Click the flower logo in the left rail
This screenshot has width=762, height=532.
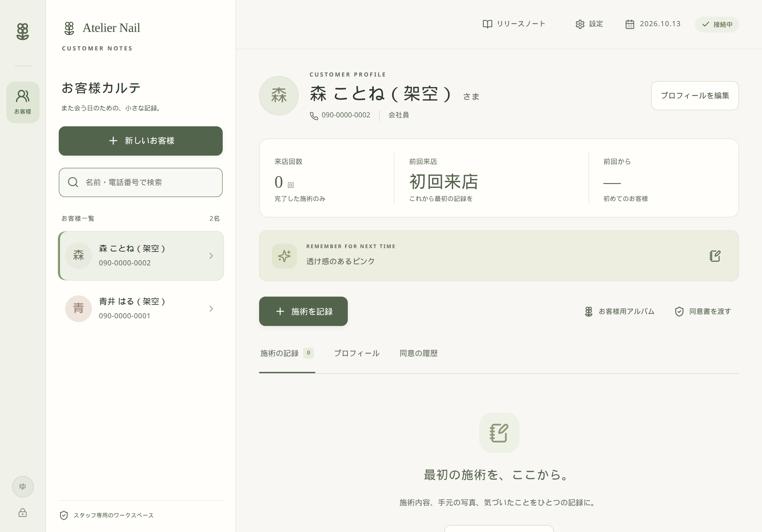(x=23, y=32)
